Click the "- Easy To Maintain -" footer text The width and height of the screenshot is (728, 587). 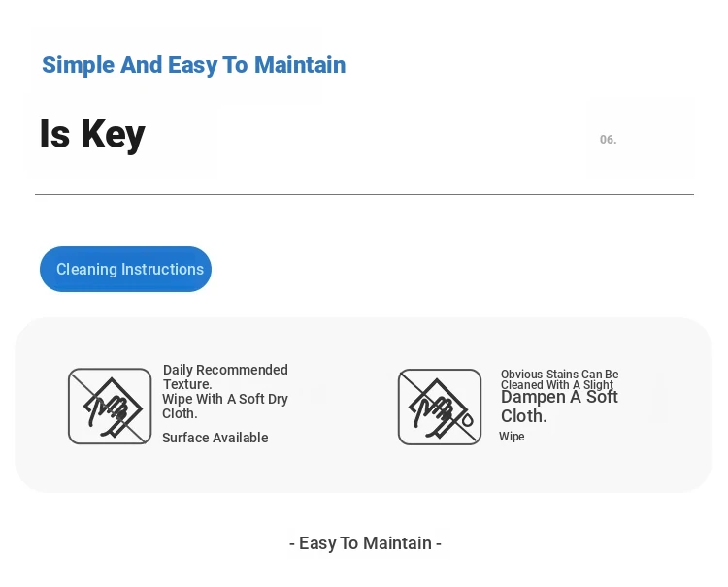[x=365, y=543]
